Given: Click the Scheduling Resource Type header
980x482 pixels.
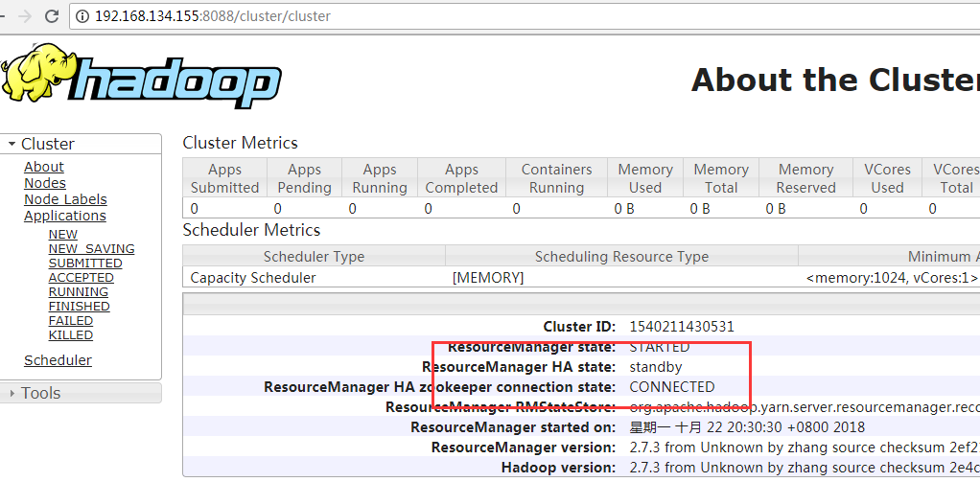Looking at the screenshot, I should (622, 256).
